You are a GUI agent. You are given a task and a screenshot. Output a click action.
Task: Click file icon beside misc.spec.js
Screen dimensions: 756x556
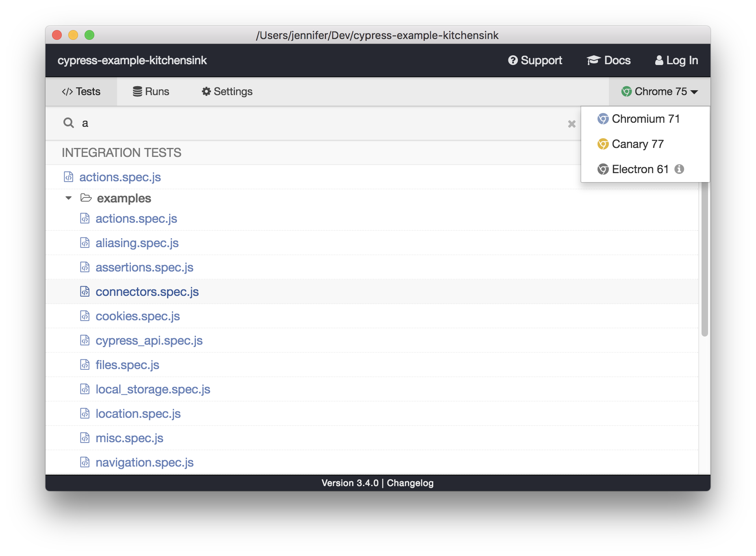click(85, 438)
